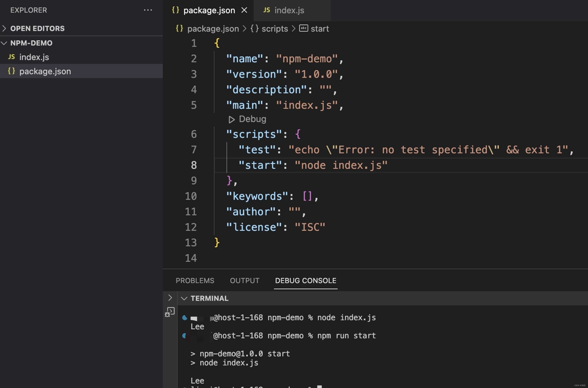588x388 pixels.
Task: Click the Debug code lens link
Action: click(x=252, y=119)
